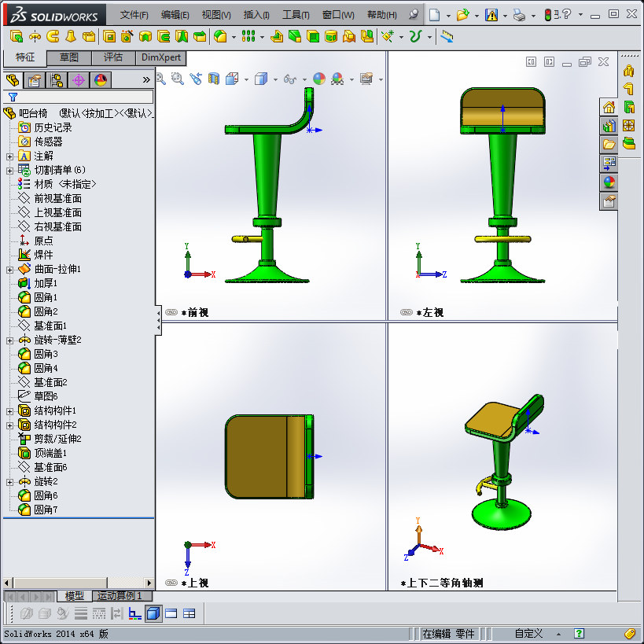The height and width of the screenshot is (644, 644).
Task: Switch to the DimXpert tab
Action: tap(161, 57)
